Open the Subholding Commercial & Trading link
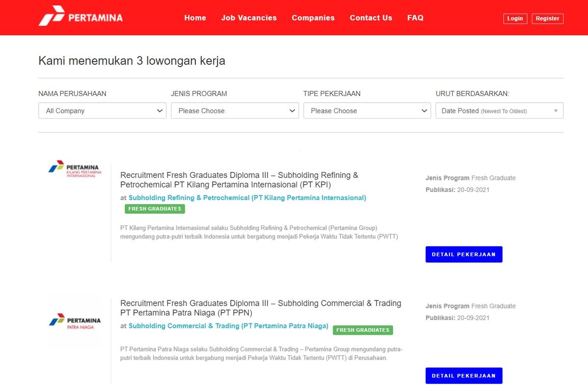The height and width of the screenshot is (392, 588). coord(228,325)
